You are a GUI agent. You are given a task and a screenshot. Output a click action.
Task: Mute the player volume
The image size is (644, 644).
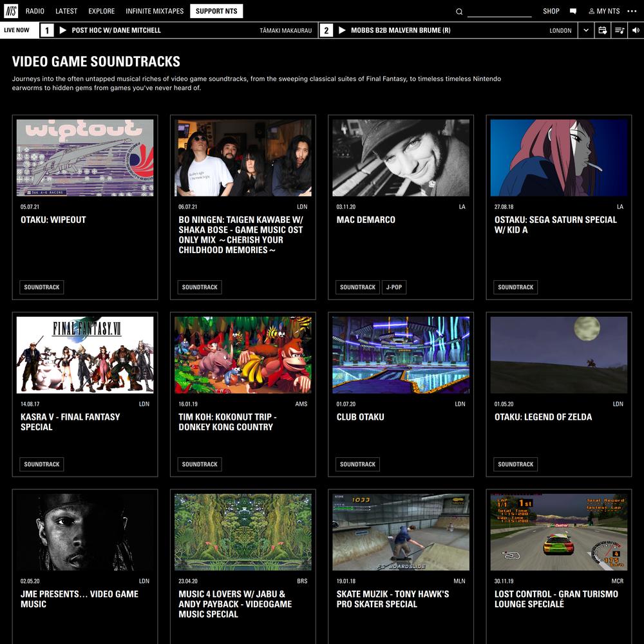point(636,30)
